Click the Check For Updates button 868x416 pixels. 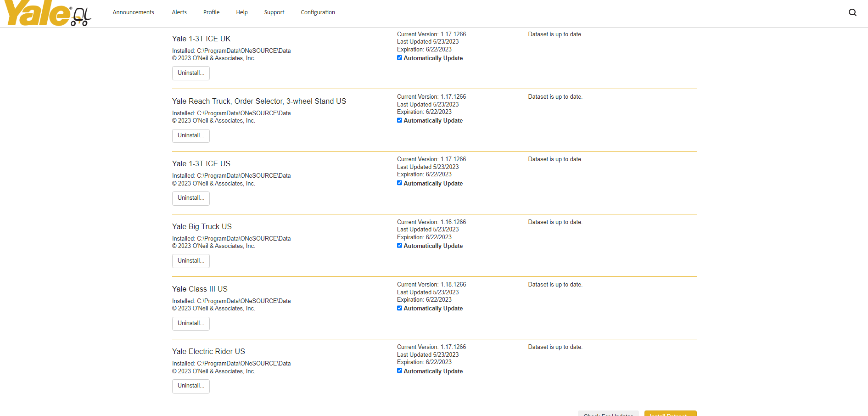[x=608, y=414]
